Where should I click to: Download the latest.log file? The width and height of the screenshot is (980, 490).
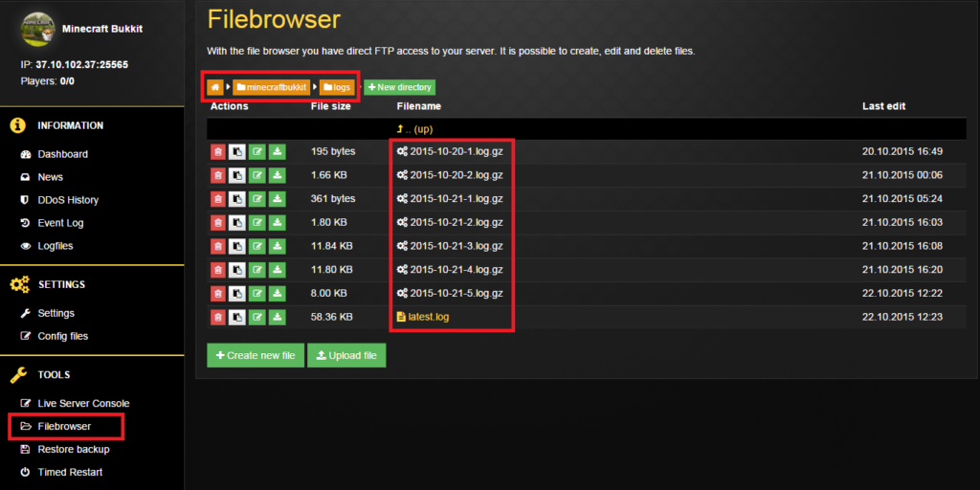277,317
